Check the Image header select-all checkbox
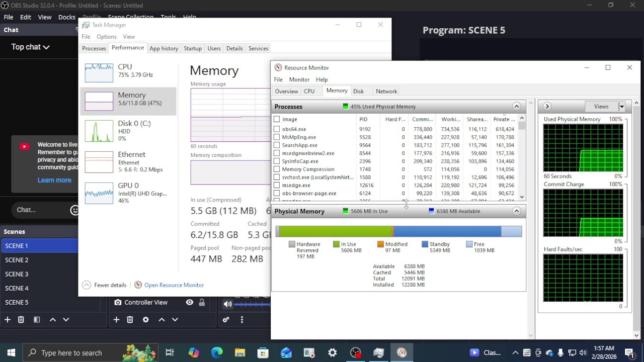This screenshot has height=362, width=644. point(277,119)
